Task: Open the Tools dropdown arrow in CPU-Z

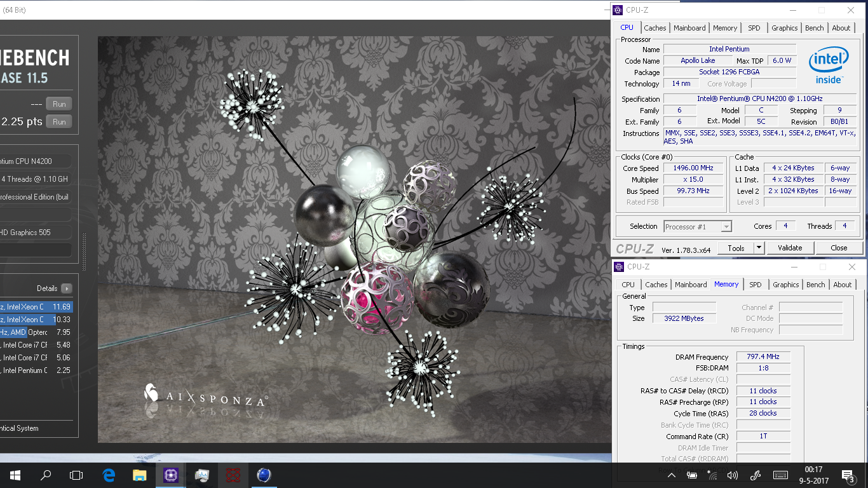Action: click(x=759, y=248)
